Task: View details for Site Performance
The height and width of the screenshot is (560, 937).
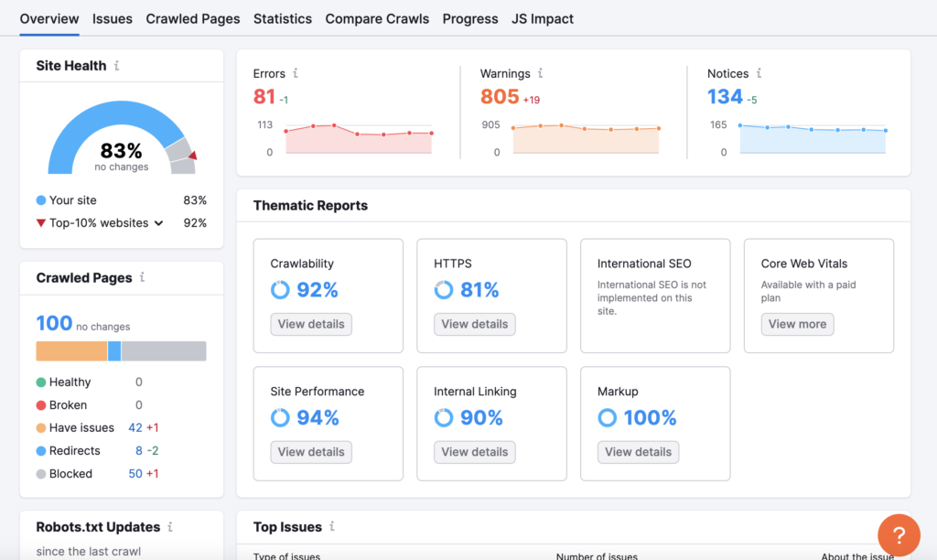Action: (311, 452)
